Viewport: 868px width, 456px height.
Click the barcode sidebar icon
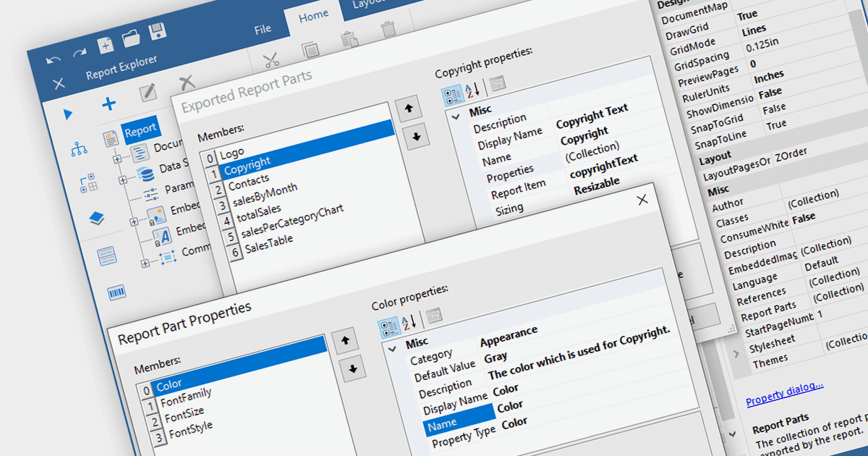point(116,292)
